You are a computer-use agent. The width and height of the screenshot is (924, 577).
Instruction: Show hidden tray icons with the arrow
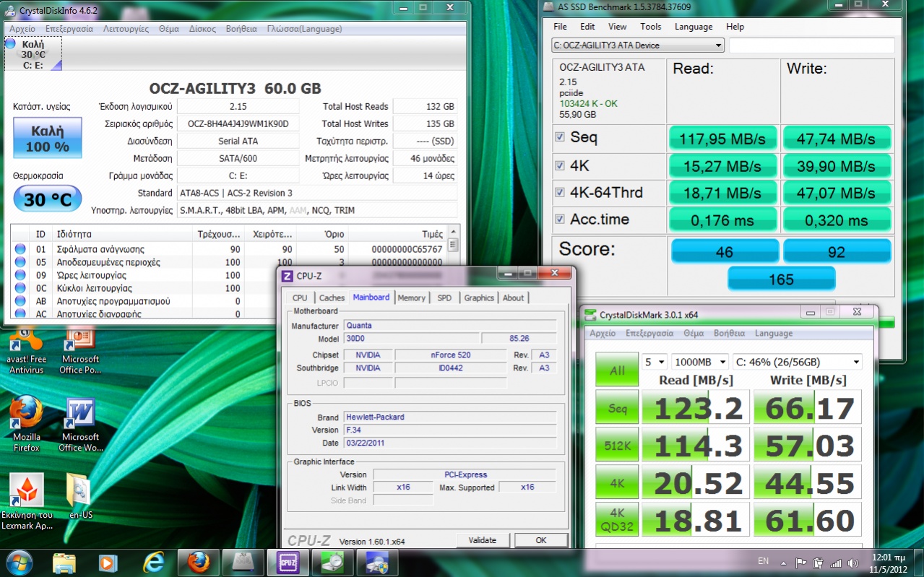click(x=784, y=563)
